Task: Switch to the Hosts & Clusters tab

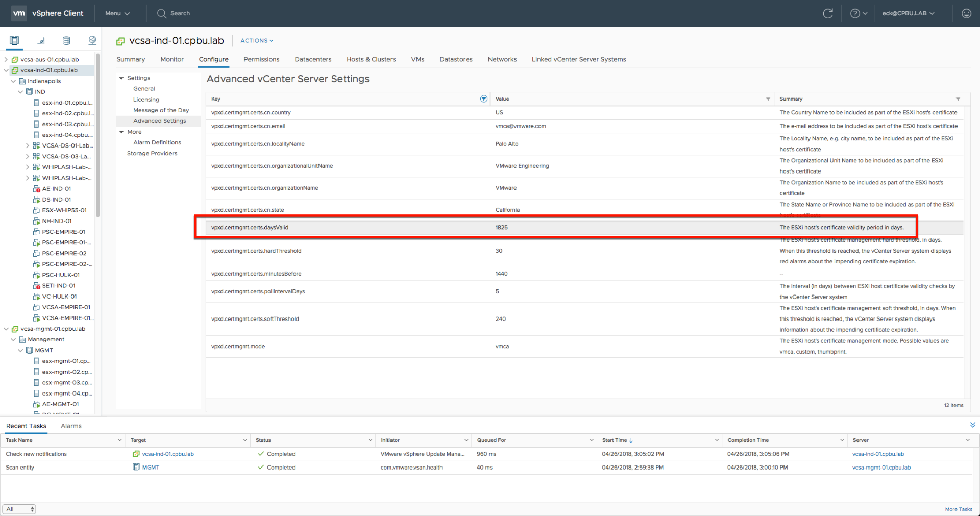Action: coord(371,60)
